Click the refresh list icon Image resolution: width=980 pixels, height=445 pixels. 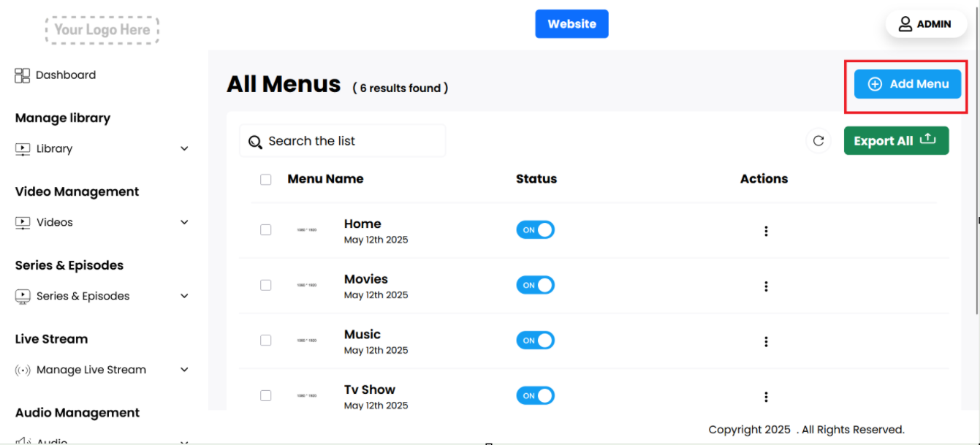tap(818, 141)
